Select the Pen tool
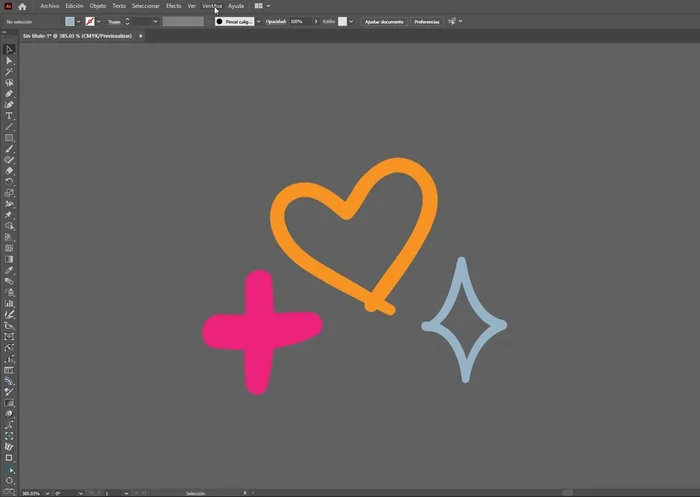Viewport: 700px width, 497px height. coord(9,94)
